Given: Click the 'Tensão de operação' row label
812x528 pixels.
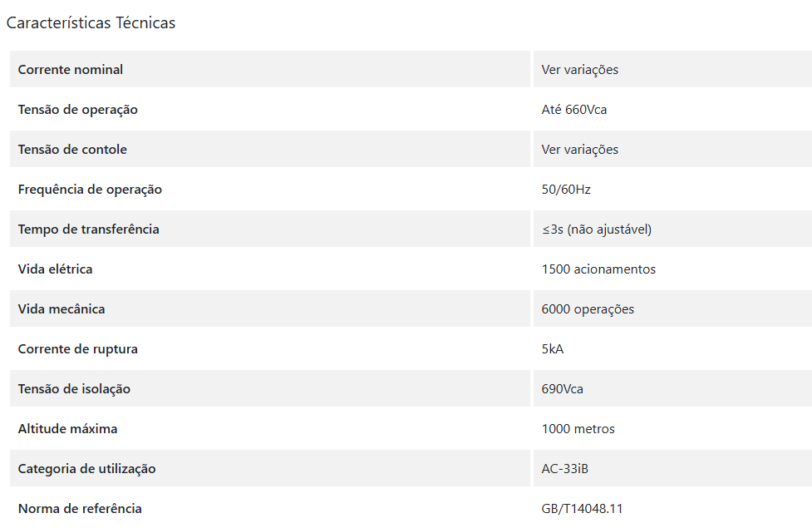Looking at the screenshot, I should click(78, 110).
